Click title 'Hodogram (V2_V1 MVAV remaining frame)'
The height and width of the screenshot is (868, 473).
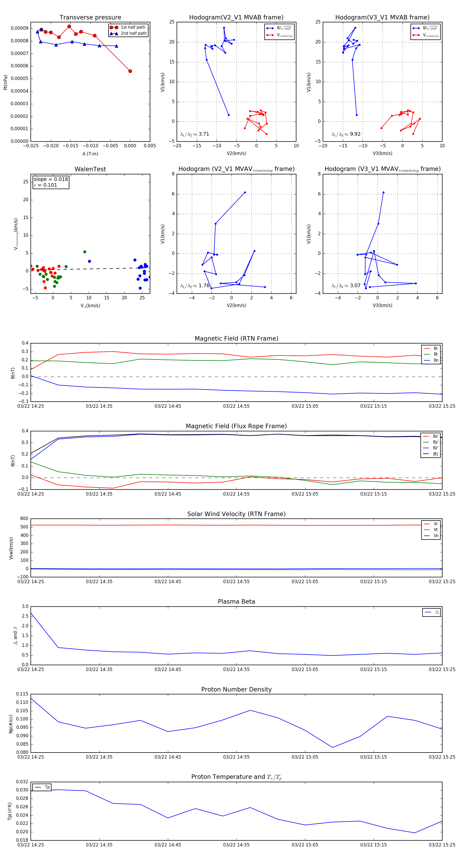point(236,169)
